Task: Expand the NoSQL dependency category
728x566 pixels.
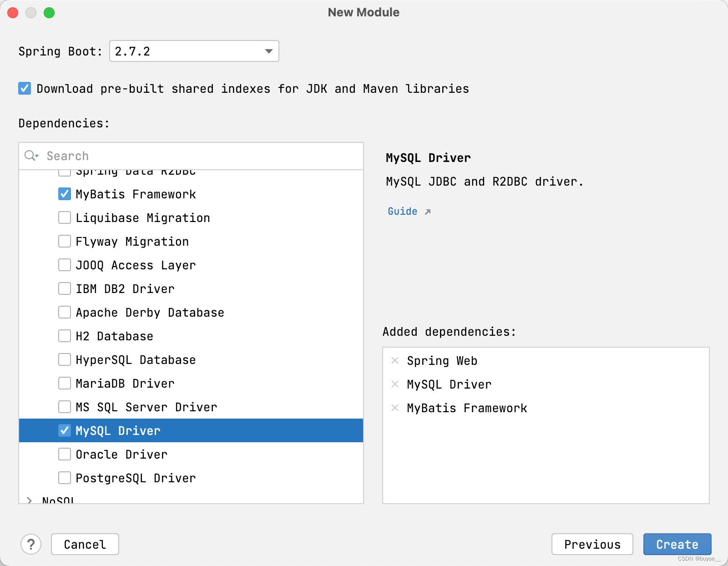Action: point(30,499)
